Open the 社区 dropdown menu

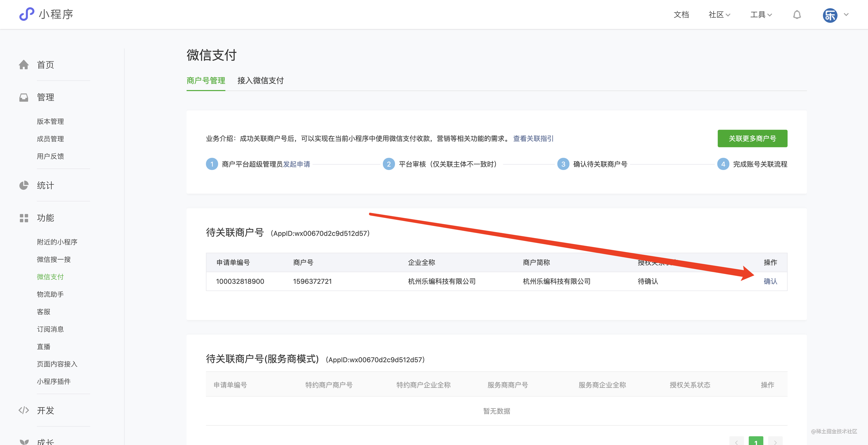pos(719,14)
